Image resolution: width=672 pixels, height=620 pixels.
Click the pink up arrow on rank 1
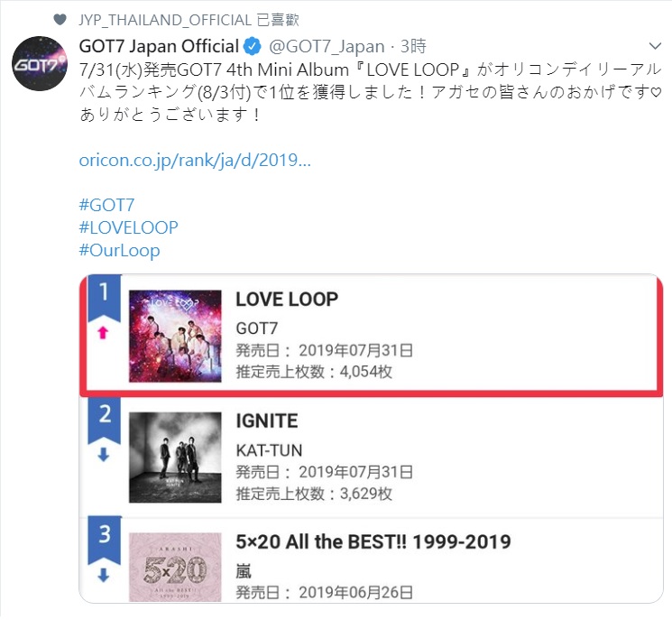(103, 334)
